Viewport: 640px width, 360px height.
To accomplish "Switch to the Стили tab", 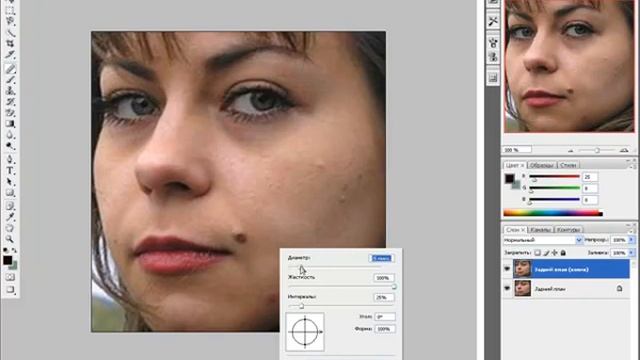I will tap(568, 165).
